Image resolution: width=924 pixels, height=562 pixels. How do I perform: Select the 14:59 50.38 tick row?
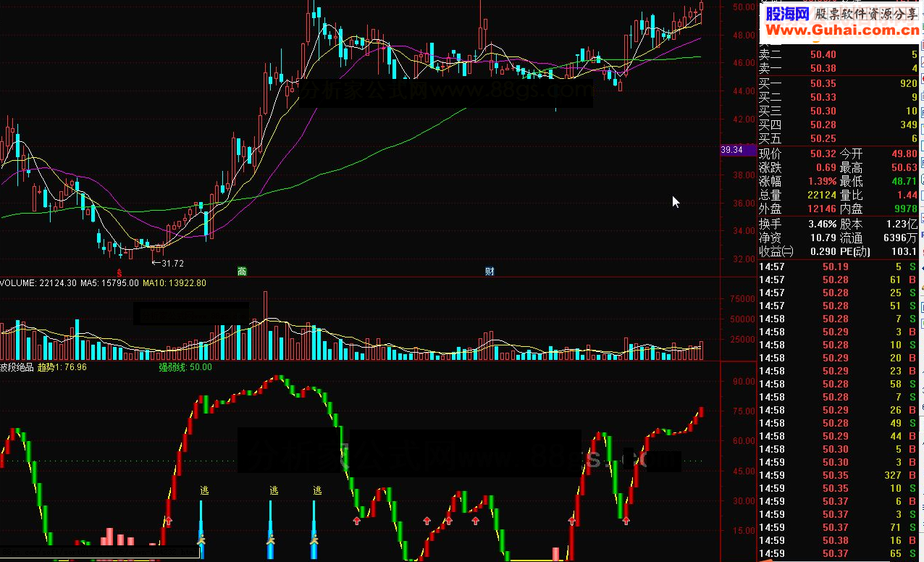pos(838,540)
